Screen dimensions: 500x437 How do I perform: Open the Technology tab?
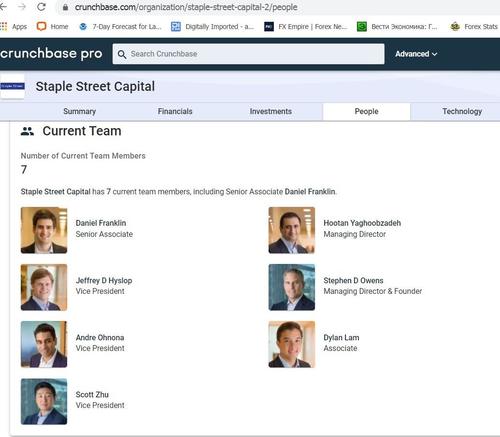coord(462,111)
